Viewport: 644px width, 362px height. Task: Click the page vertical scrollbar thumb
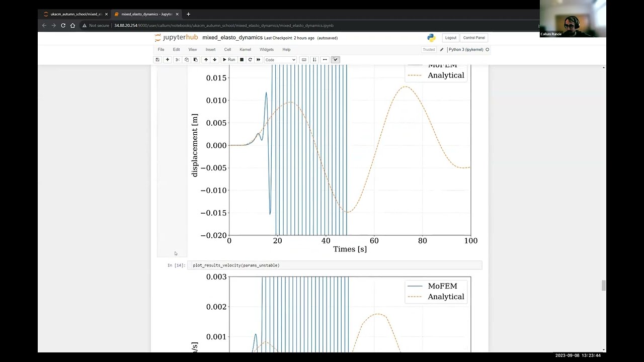tap(603, 286)
